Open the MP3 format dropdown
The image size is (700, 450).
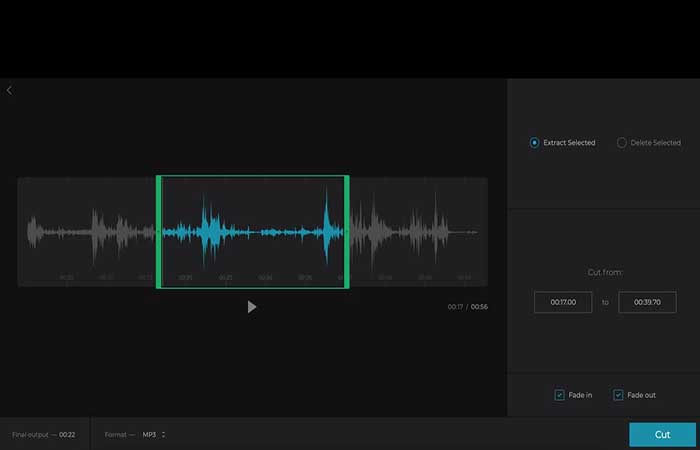point(154,435)
